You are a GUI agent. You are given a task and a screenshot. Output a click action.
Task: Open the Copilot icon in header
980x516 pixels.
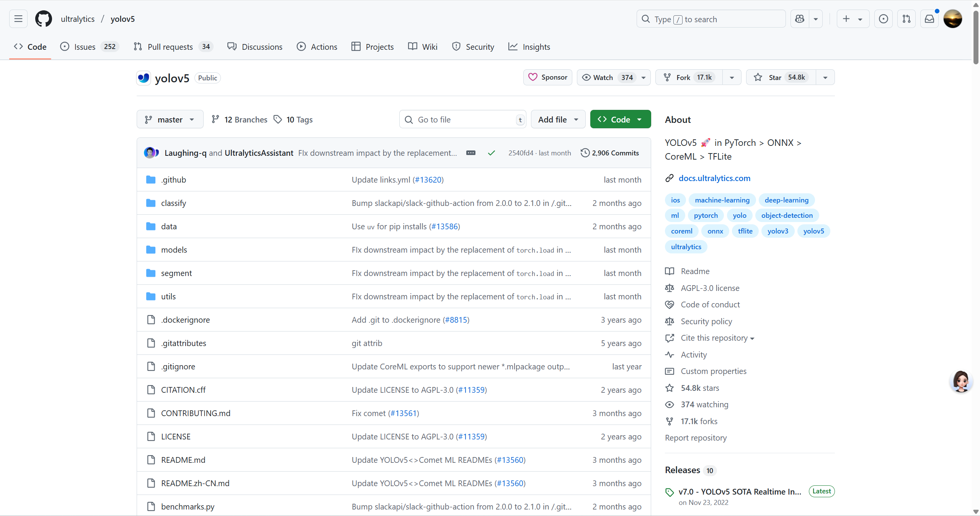pos(800,19)
